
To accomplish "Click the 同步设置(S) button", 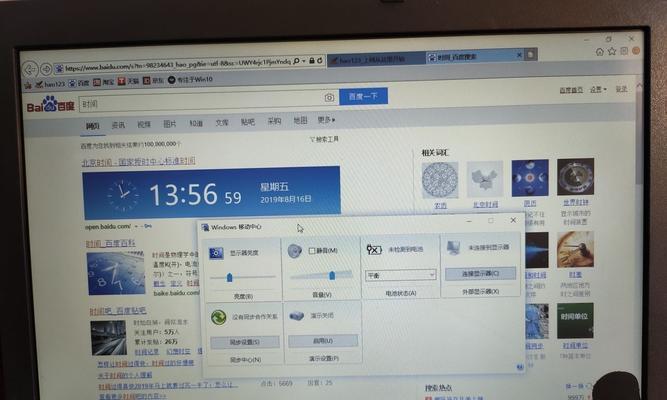I will click(x=245, y=342).
